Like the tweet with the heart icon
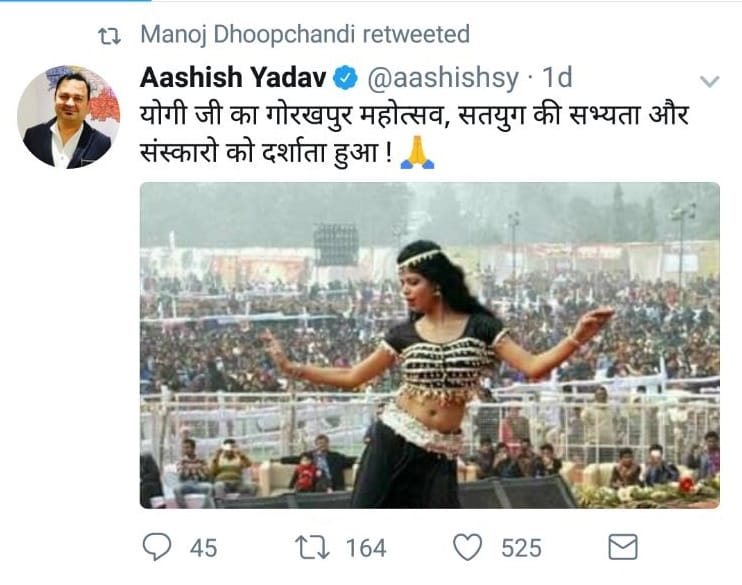This screenshot has width=742, height=585. point(468,547)
